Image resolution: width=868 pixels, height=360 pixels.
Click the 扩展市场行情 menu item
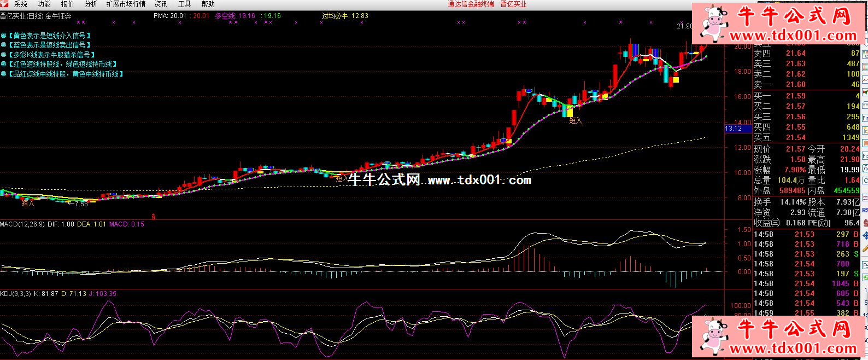coord(126,4)
